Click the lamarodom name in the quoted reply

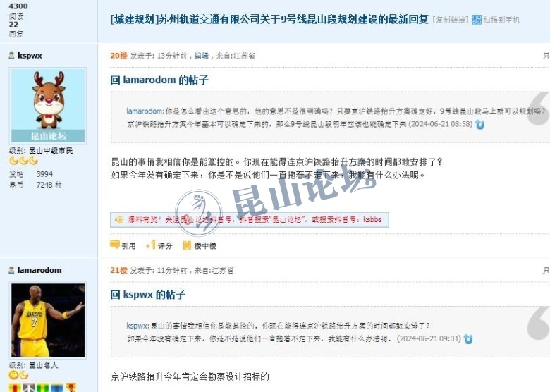[x=144, y=111]
